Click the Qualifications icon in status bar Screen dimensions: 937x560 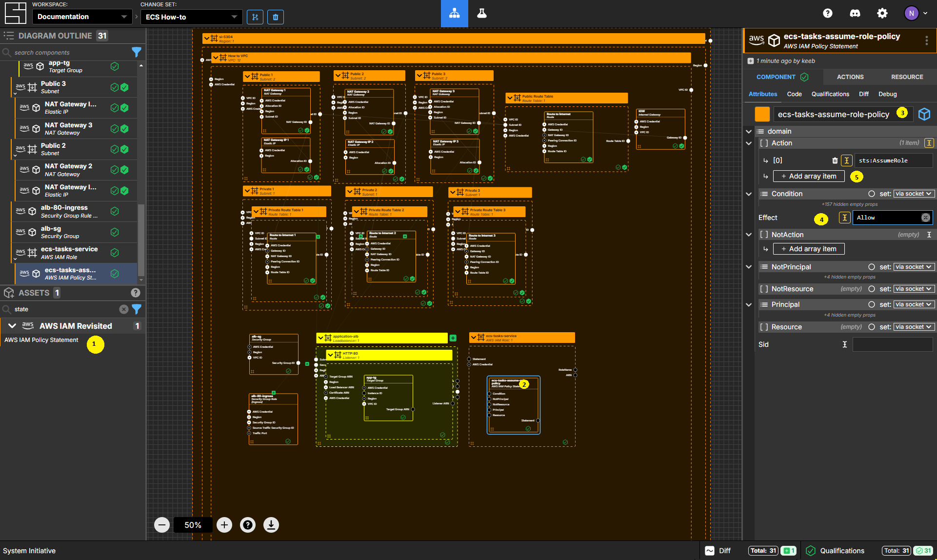[x=811, y=551]
